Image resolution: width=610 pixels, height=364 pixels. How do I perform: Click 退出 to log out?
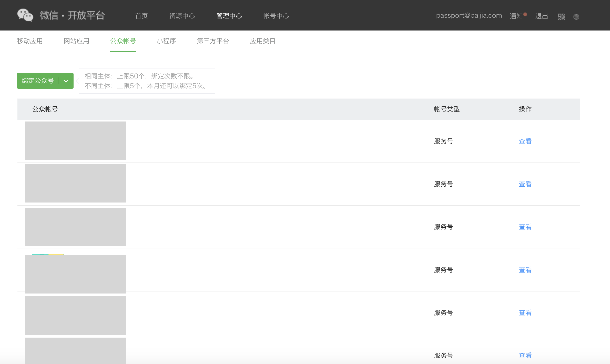click(541, 16)
